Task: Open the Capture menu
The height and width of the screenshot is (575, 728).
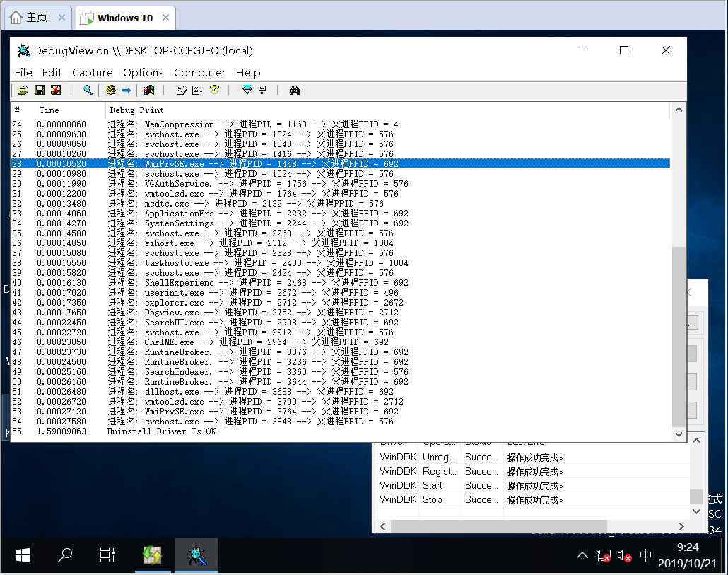Action: 92,72
